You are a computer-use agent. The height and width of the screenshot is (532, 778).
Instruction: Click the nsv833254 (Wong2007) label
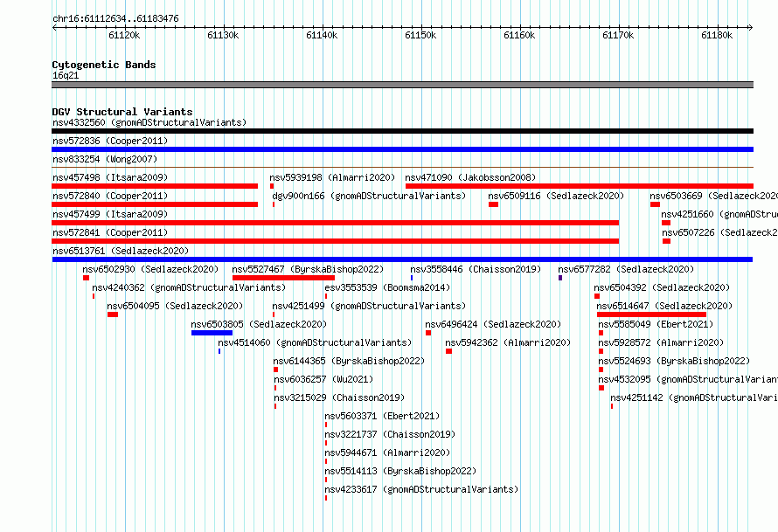tap(105, 159)
